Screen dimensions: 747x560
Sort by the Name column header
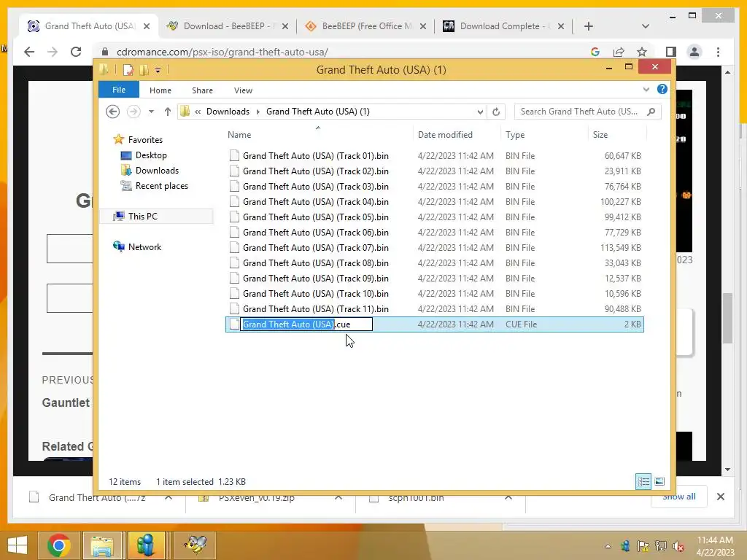239,135
